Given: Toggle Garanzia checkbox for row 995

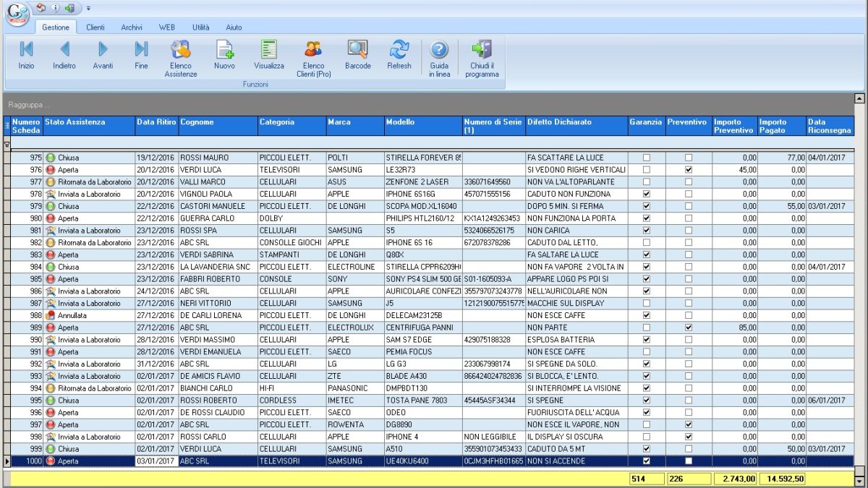Looking at the screenshot, I should click(x=647, y=401).
